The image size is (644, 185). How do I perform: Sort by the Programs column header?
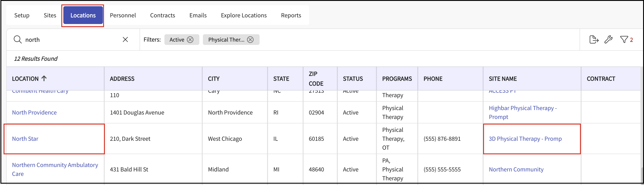(397, 78)
